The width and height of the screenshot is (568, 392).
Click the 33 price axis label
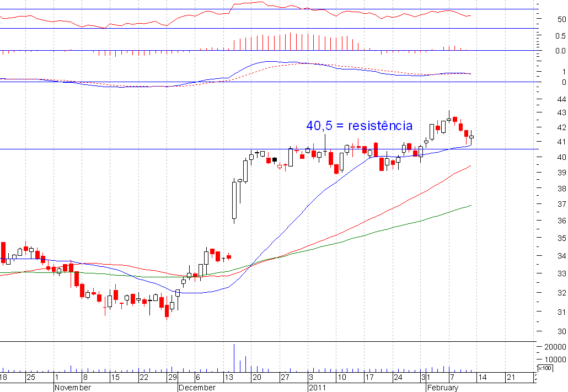pos(561,274)
